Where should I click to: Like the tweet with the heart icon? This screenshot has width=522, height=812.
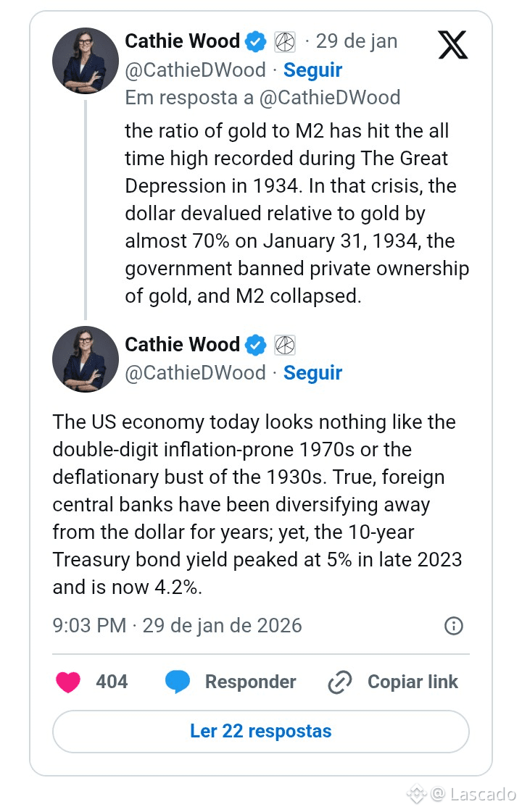point(68,682)
